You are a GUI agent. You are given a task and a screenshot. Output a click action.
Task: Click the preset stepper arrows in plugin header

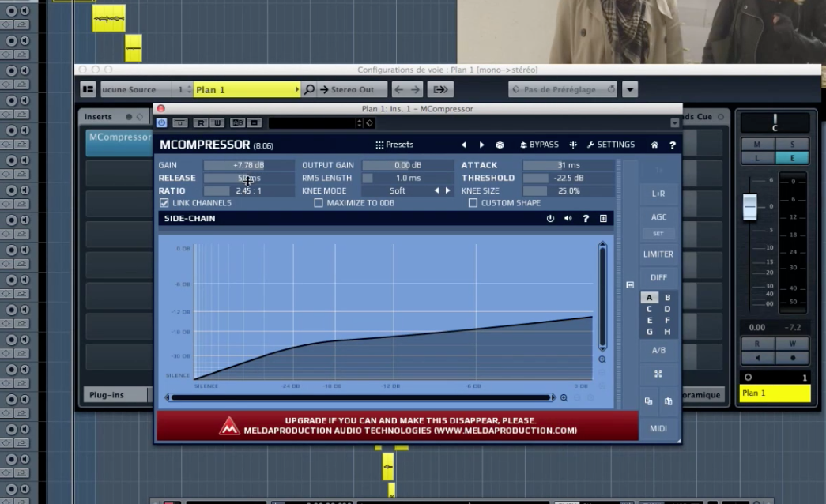[360, 122]
